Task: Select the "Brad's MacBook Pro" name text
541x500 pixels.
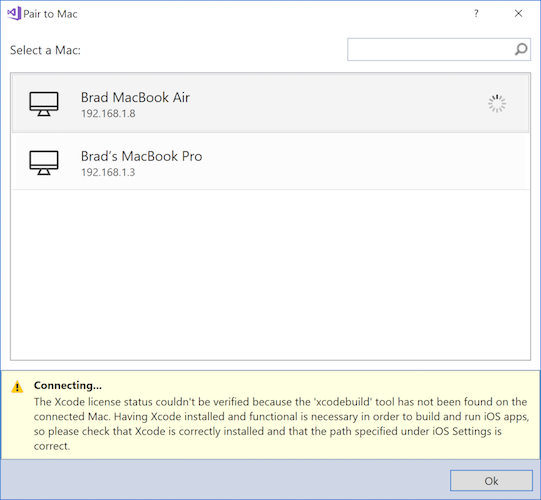Action: pyautogui.click(x=141, y=156)
